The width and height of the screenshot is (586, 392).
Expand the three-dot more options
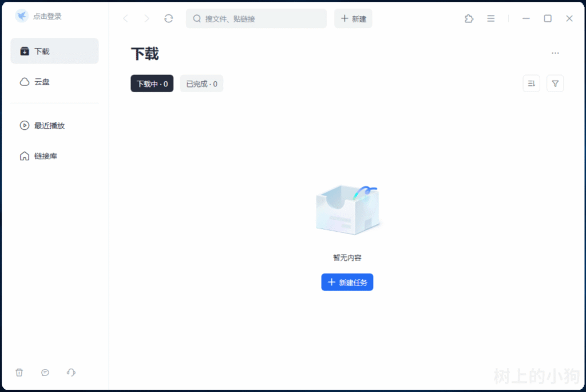(555, 53)
